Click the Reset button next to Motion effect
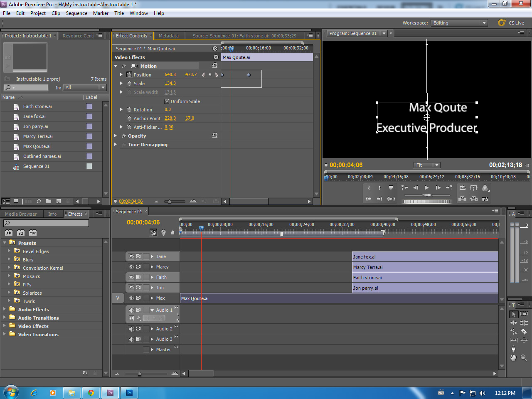The width and height of the screenshot is (532, 399). (x=214, y=65)
